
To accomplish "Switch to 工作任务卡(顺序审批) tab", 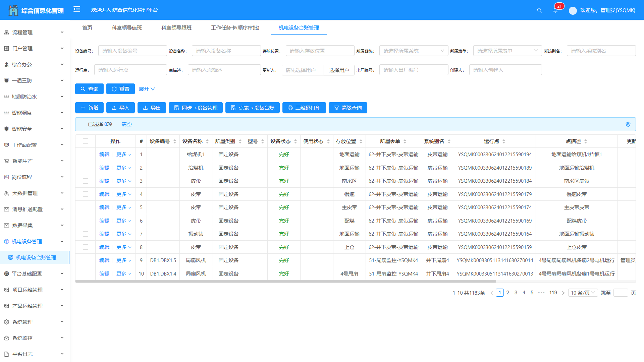I will click(x=235, y=28).
